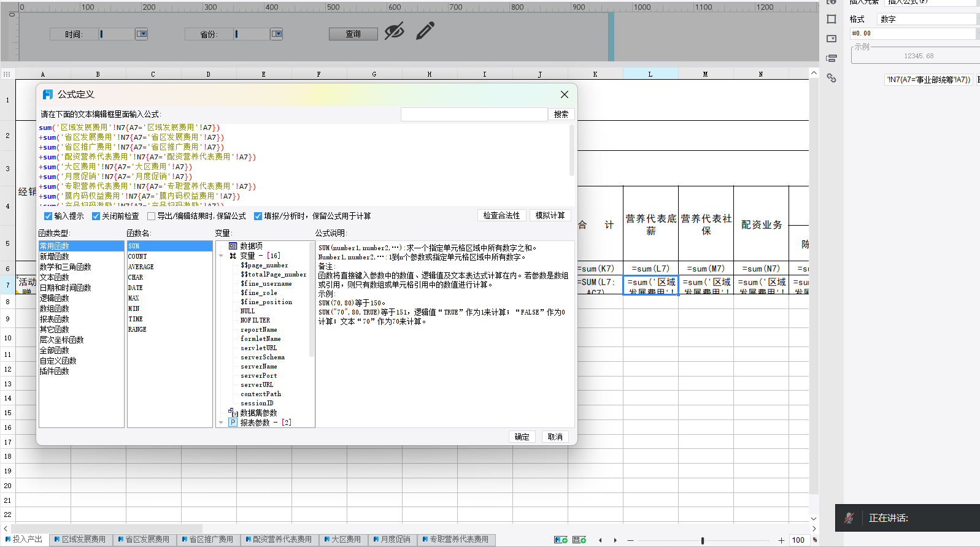Open the cell border properties icon in the right sidebar
Image resolution: width=980 pixels, height=547 pixels.
(x=831, y=19)
